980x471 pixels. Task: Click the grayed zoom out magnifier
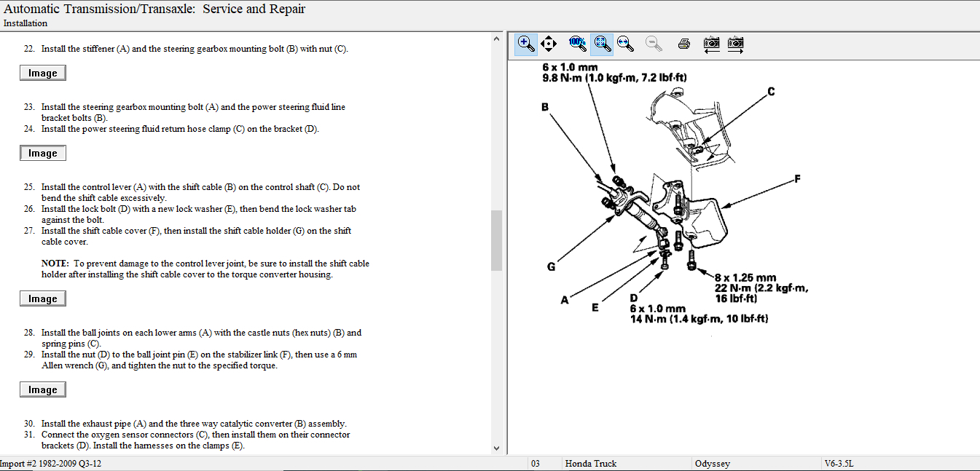(654, 44)
